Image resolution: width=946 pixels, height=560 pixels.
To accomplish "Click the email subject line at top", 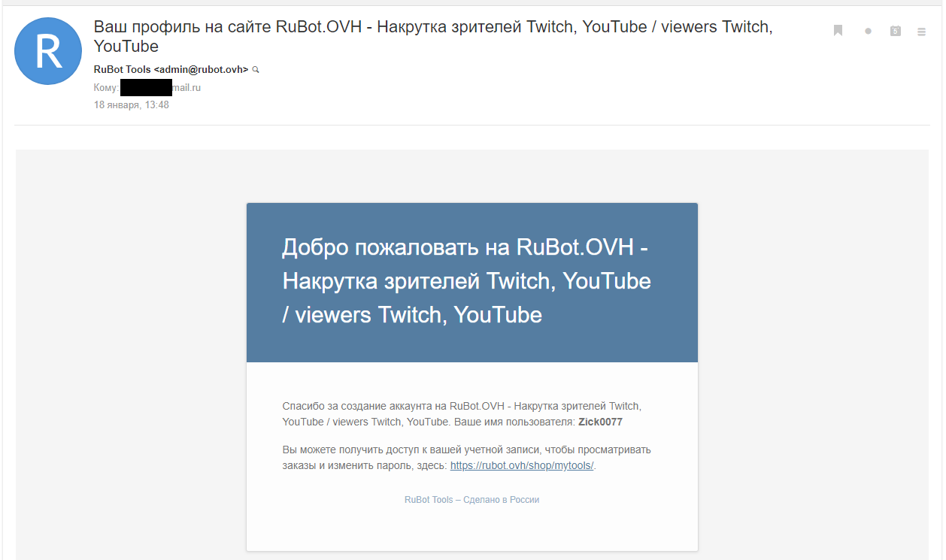I will pyautogui.click(x=432, y=28).
